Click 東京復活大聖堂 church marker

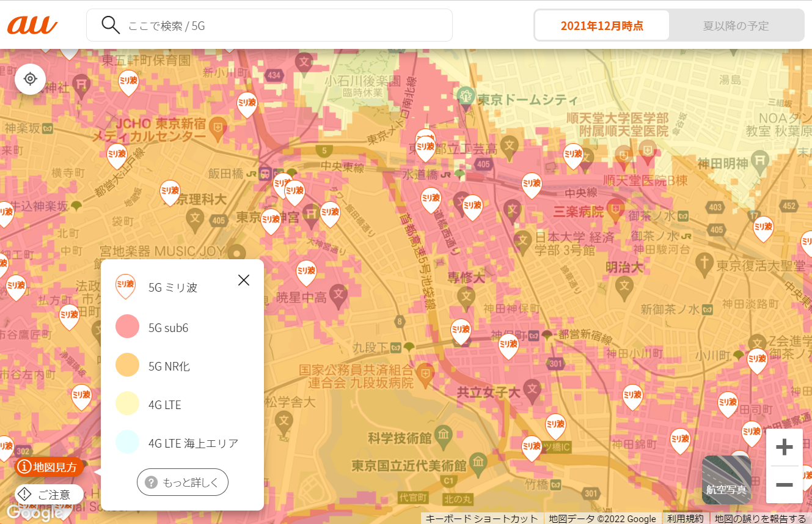coord(704,263)
